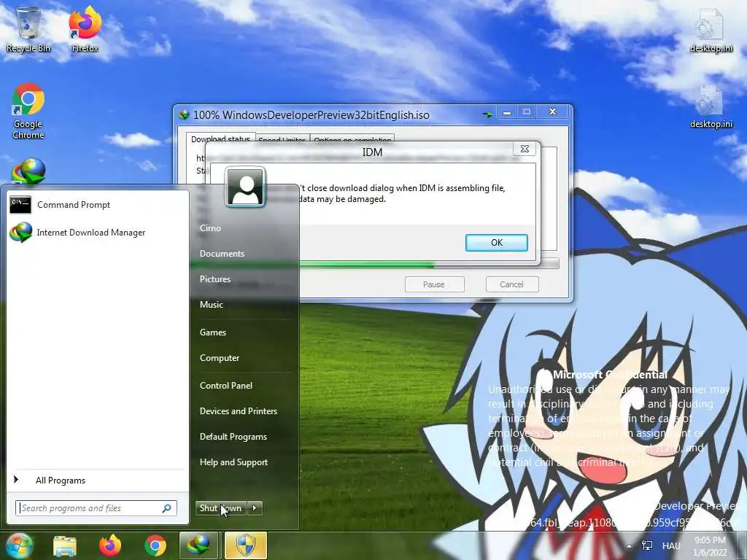747x560 pixels.
Task: Open the Google Chrome desktop shortcut
Action: tap(28, 111)
